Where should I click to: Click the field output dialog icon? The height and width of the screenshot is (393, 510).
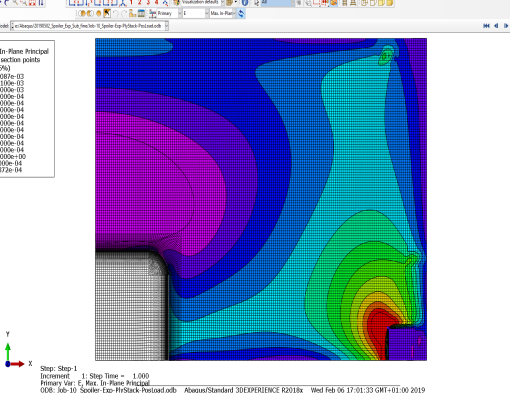(x=153, y=13)
